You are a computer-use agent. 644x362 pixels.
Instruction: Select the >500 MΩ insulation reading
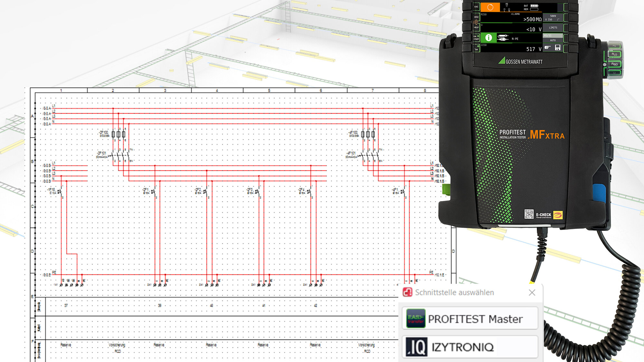(x=532, y=19)
